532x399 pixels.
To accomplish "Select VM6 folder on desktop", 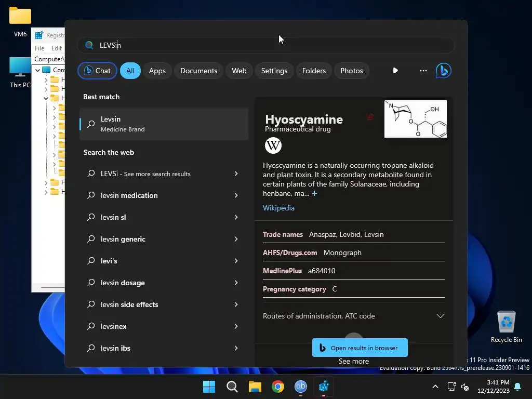I will coord(20,22).
